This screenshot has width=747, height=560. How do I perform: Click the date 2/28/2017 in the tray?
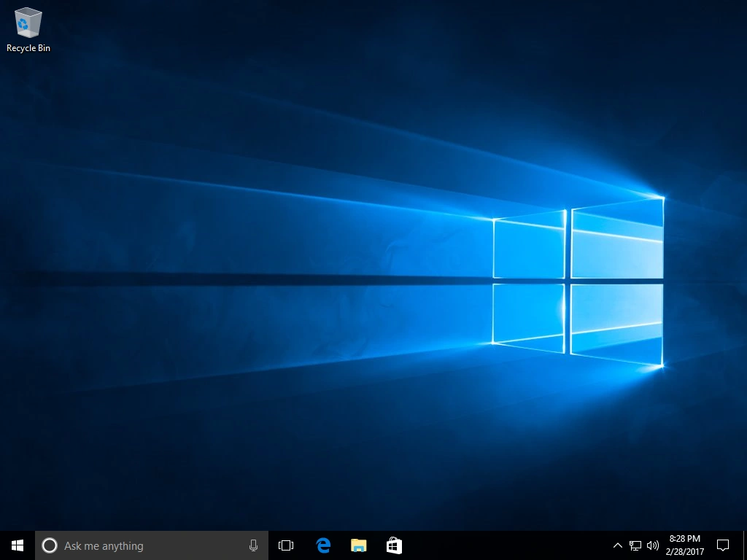[x=684, y=551]
